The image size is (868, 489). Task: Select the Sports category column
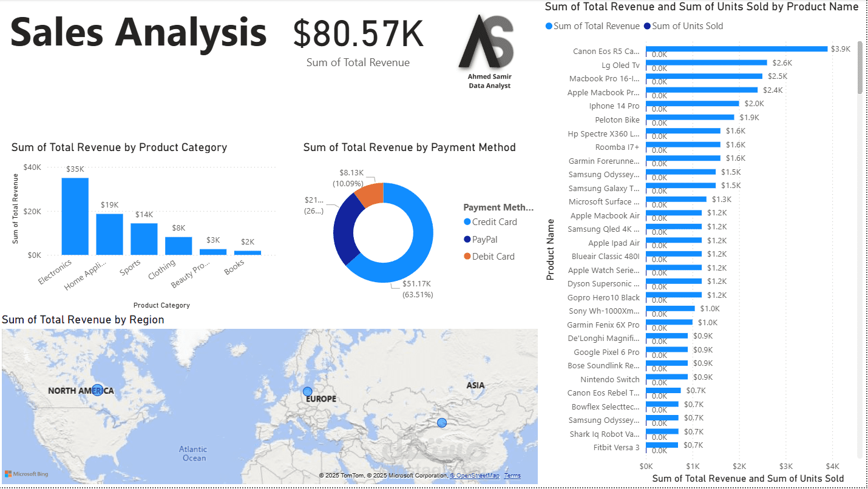pyautogui.click(x=144, y=239)
